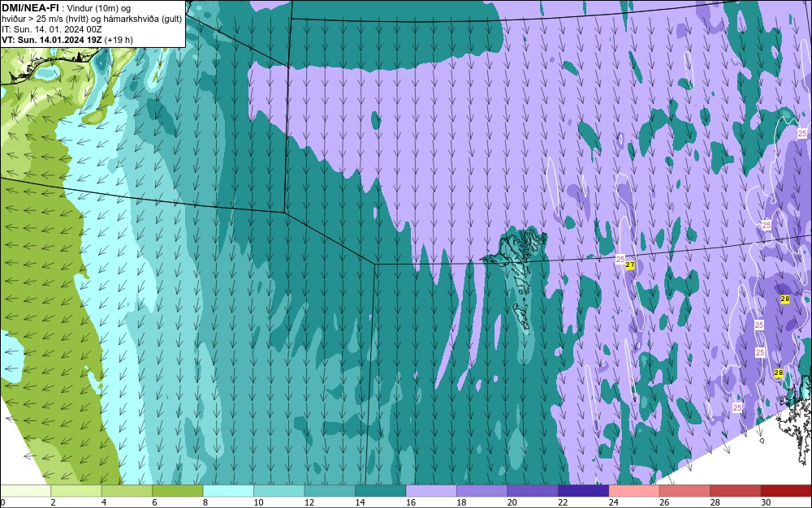The height and width of the screenshot is (508, 812).
Task: Select the dark red legend swatch above 30
Action: click(x=787, y=491)
